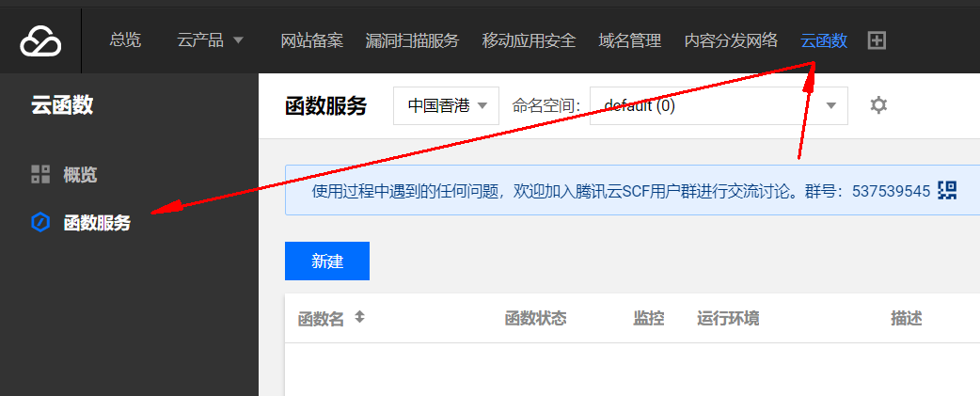Open the 移动应用安全 menu item
Viewport: 980px width, 396px height.
[x=529, y=40]
